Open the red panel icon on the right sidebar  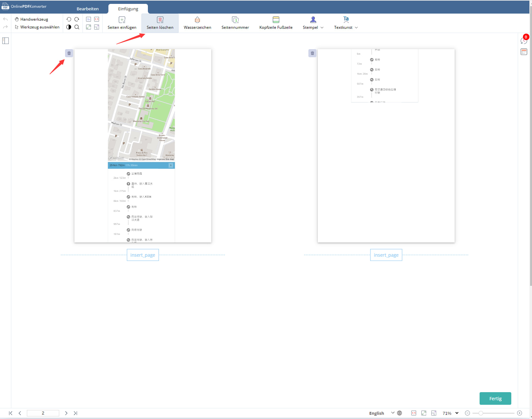click(x=524, y=52)
